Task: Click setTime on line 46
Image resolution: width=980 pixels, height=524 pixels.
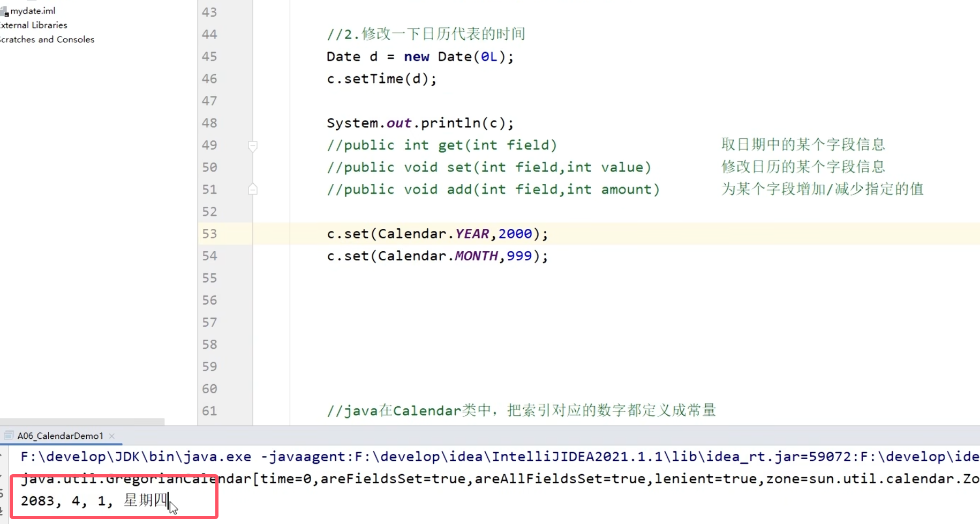Action: pos(373,79)
